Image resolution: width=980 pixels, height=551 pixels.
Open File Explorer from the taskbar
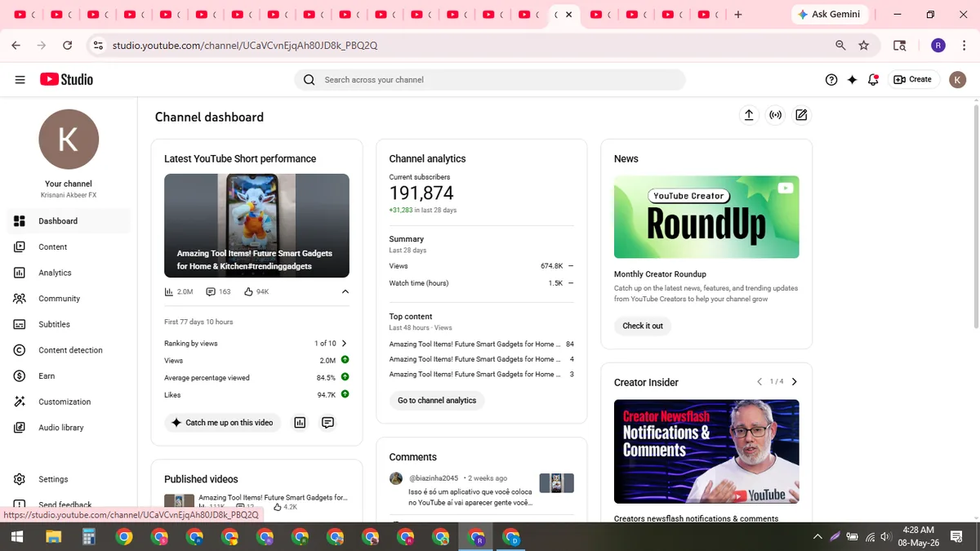pos(53,536)
